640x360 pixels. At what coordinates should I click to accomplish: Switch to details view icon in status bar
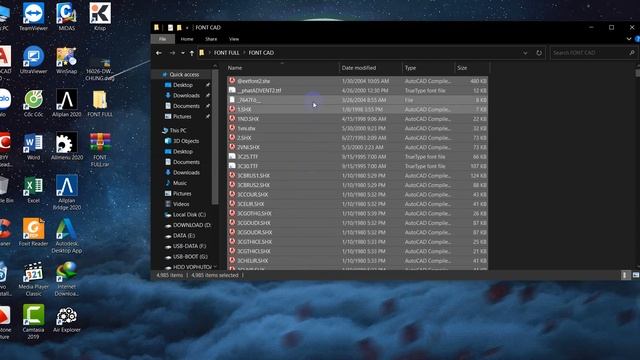[x=625, y=275]
